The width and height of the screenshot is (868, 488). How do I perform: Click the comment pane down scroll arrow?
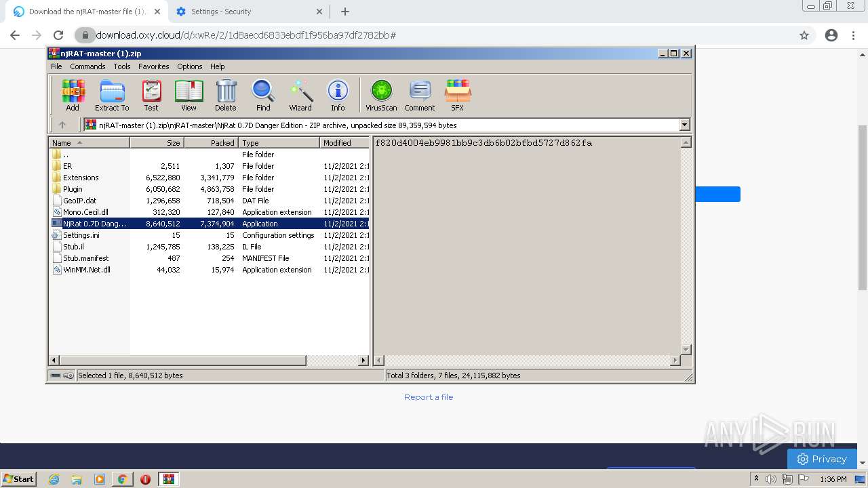[x=686, y=350]
